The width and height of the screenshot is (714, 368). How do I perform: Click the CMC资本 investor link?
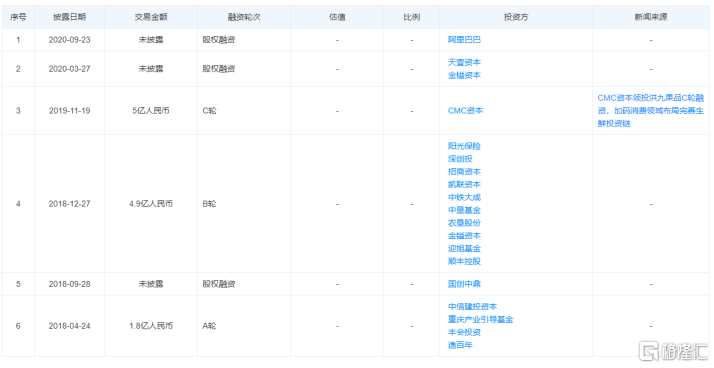click(465, 111)
